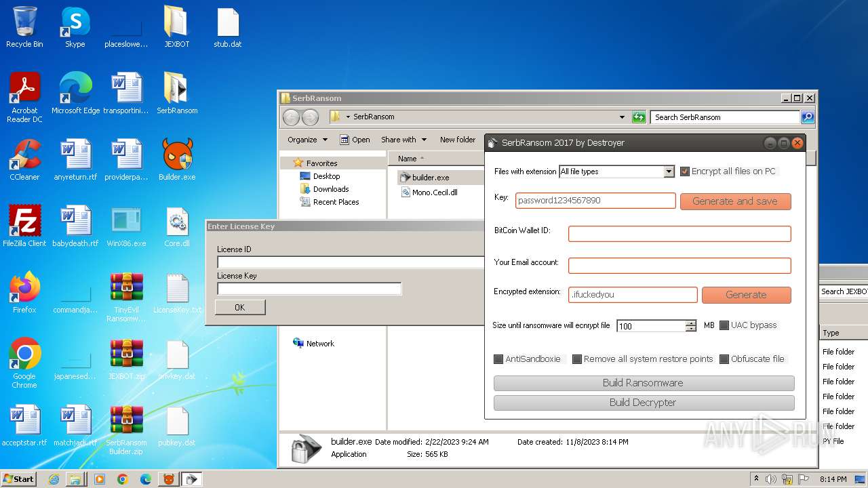Click the BitCoin Wallet ID field
868x488 pixels.
coord(679,234)
